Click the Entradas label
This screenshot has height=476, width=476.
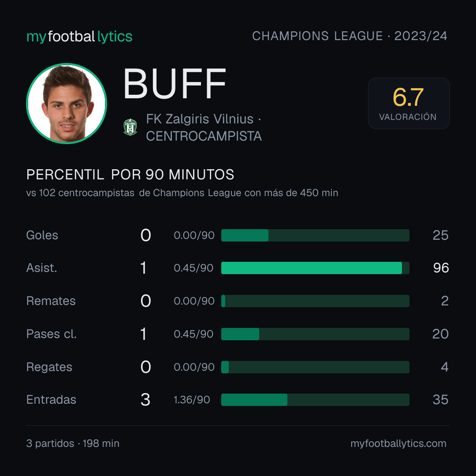click(x=51, y=400)
